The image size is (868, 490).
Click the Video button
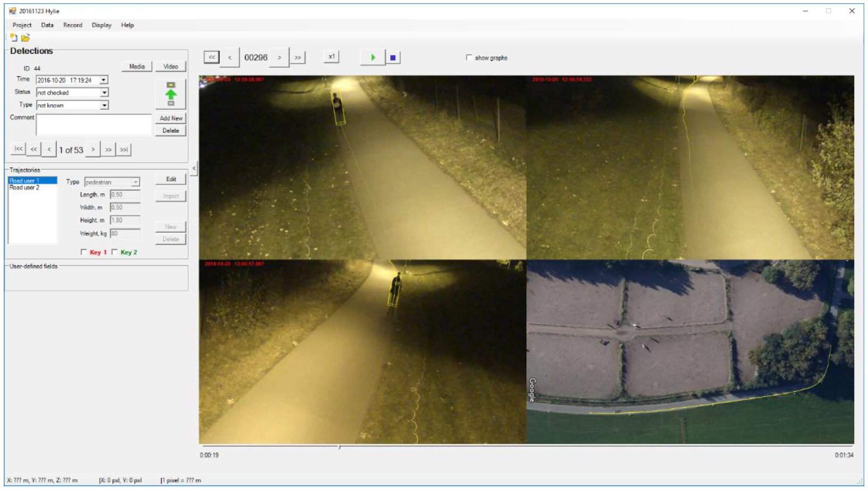pos(171,66)
